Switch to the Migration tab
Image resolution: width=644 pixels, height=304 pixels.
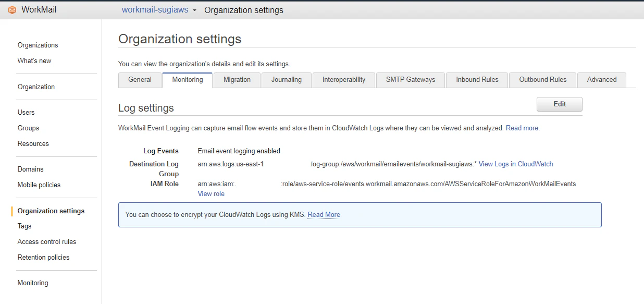[x=237, y=80]
